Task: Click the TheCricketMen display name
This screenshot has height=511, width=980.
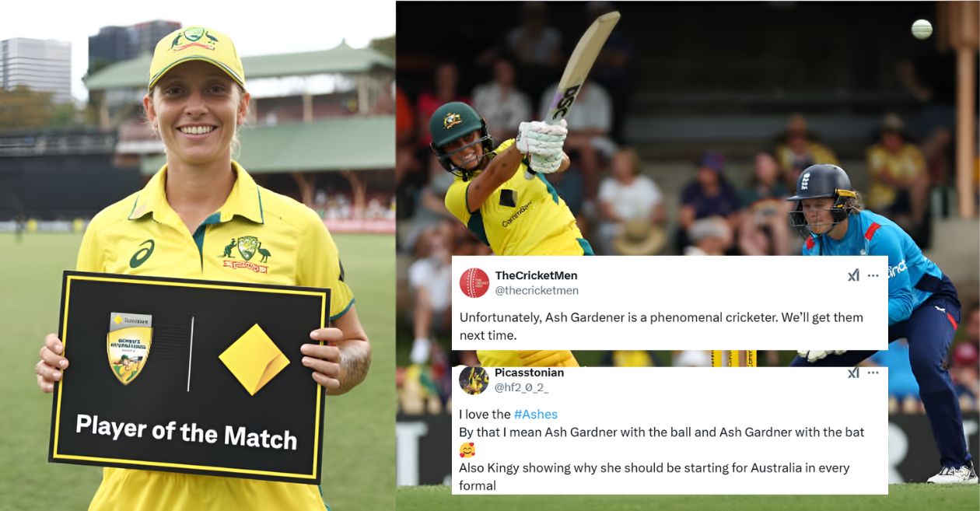Action: tap(537, 275)
